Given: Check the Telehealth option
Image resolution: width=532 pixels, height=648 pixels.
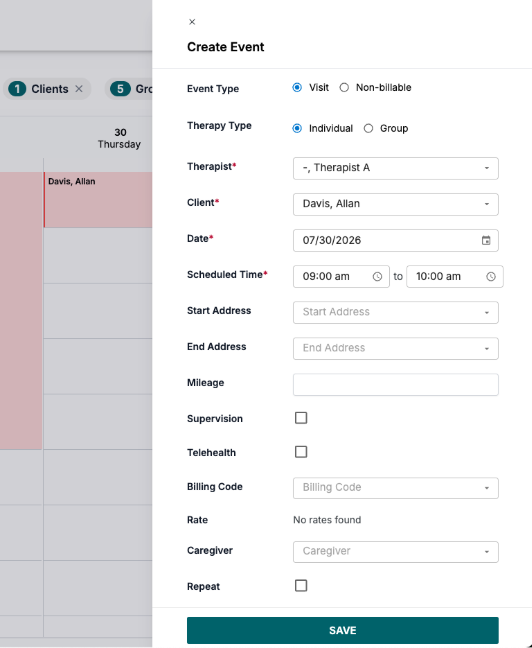Looking at the screenshot, I should (x=301, y=452).
